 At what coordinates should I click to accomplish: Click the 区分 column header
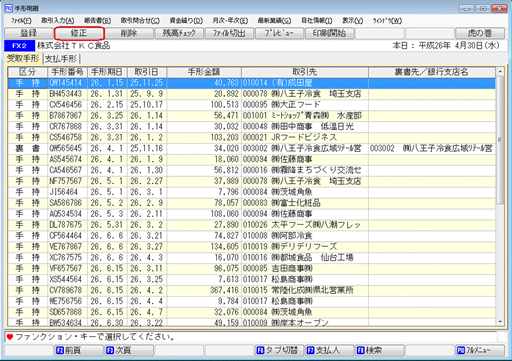(28, 72)
